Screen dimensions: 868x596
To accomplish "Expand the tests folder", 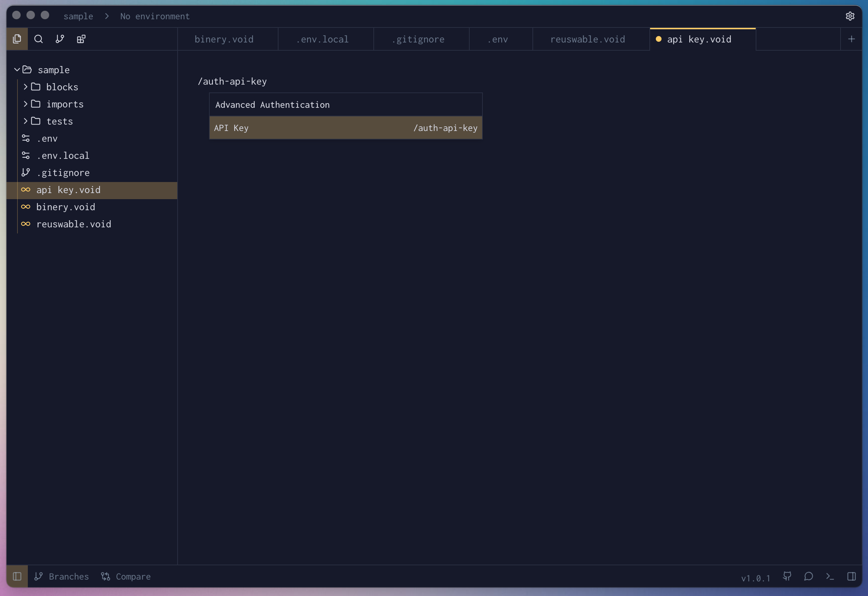I will pyautogui.click(x=25, y=121).
